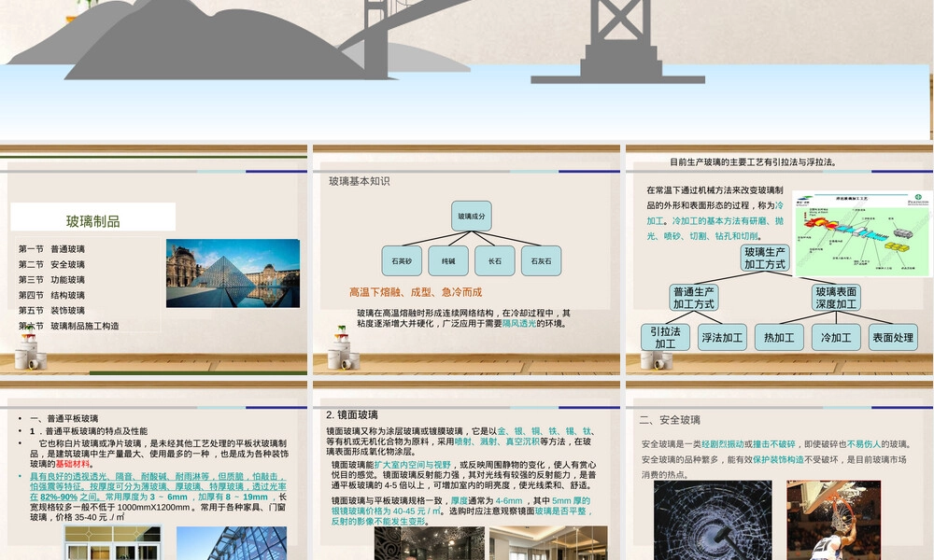Click the 玻璃成分 diagram node
Viewport: 934px width, 560px height.
point(471,216)
